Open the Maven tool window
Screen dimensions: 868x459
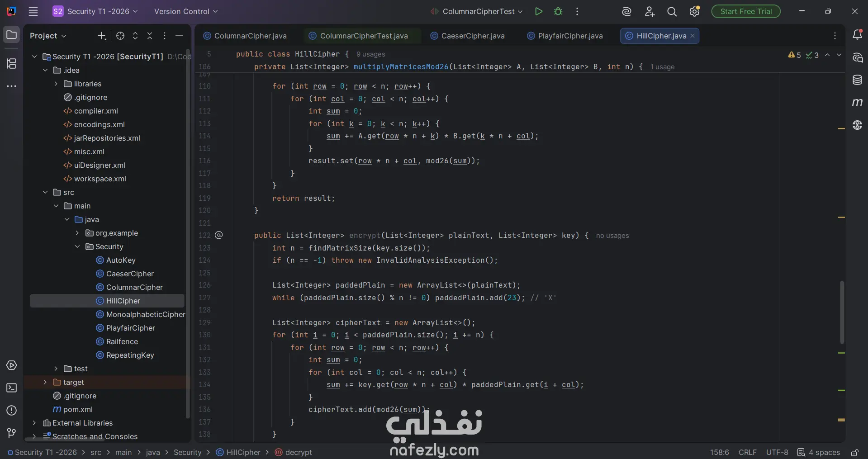[857, 103]
